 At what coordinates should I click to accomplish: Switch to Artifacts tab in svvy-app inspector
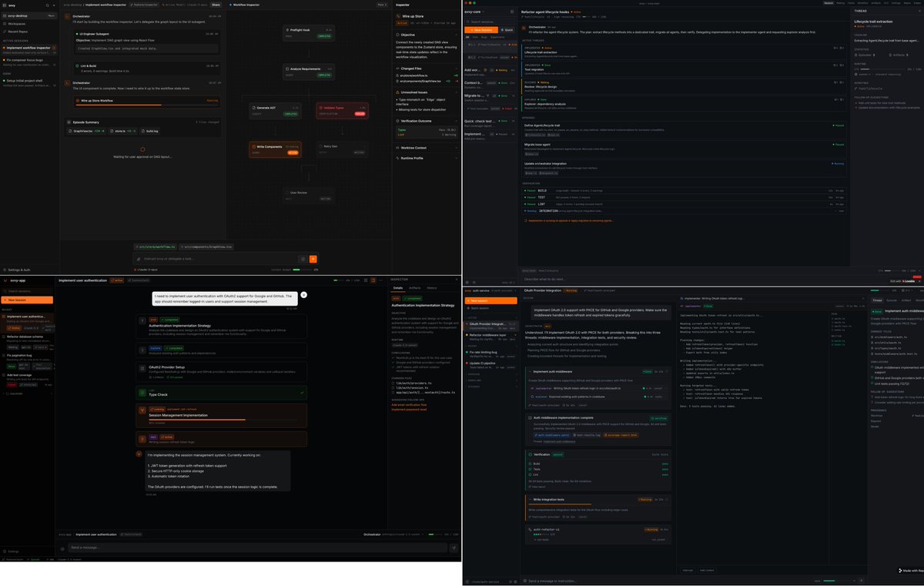[x=415, y=288]
